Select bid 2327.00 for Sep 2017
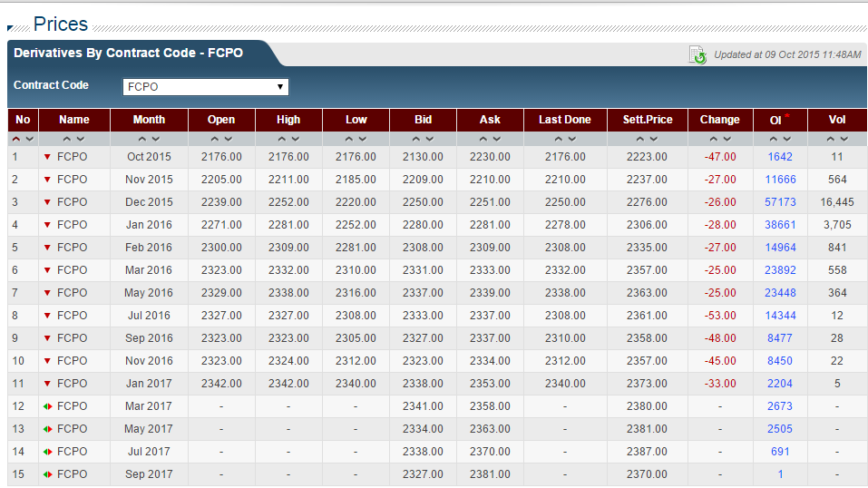The height and width of the screenshot is (488, 868). [423, 474]
